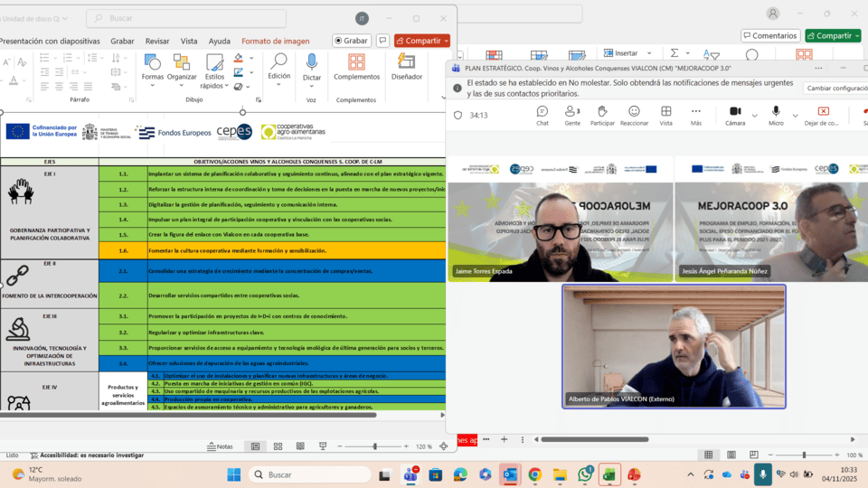This screenshot has height=488, width=868.
Task: Toggle the Cámara on or off
Action: (735, 115)
